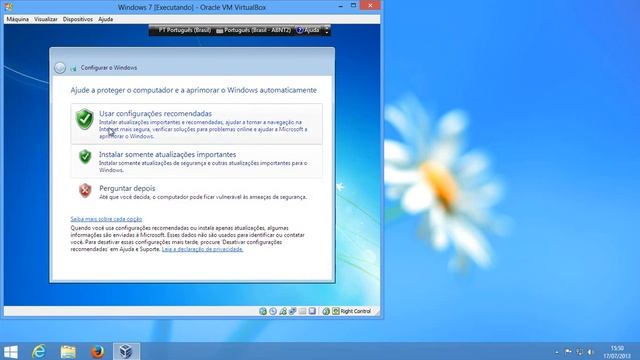Click the taskbar clock showing 15:50
Viewport: 640px width, 360px height.
[x=617, y=352]
